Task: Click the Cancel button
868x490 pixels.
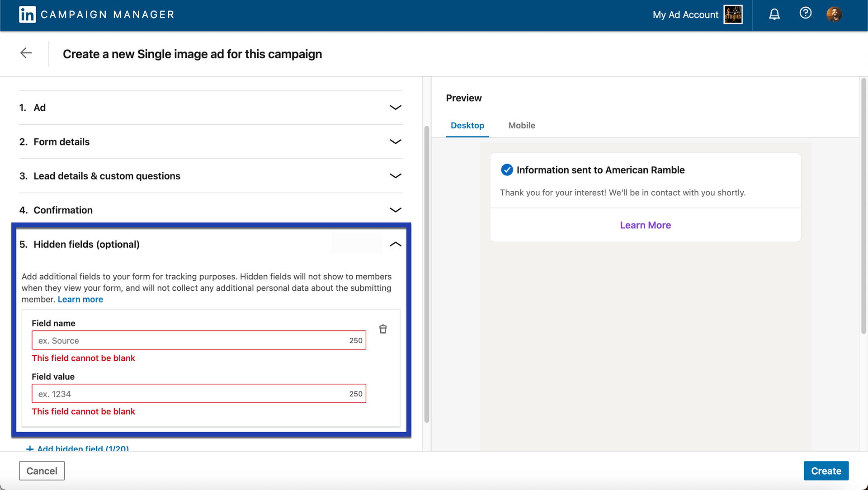Action: pos(42,471)
